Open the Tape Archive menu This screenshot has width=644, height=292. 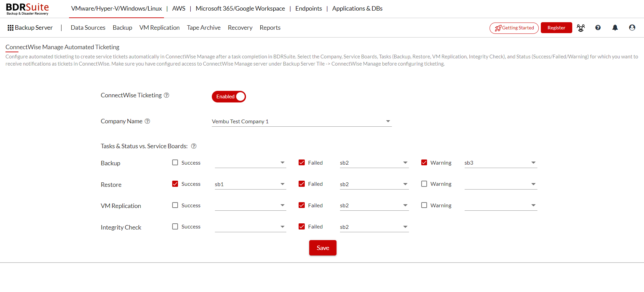(204, 28)
